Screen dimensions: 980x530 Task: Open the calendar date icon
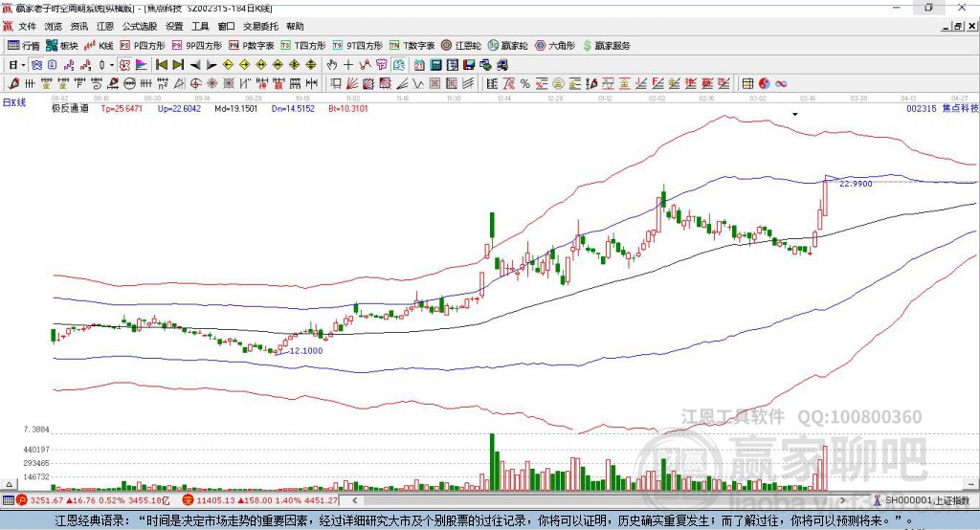(x=419, y=65)
